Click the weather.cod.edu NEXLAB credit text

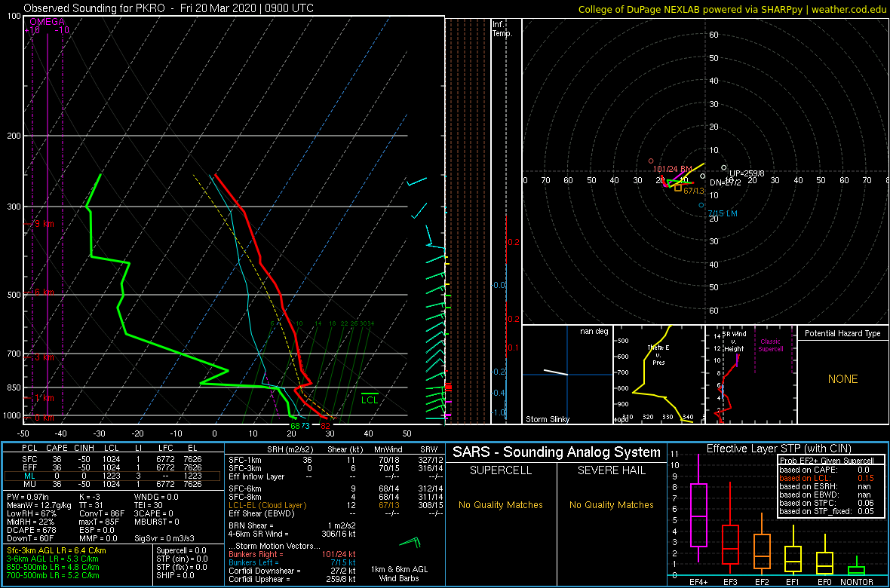pyautogui.click(x=732, y=8)
